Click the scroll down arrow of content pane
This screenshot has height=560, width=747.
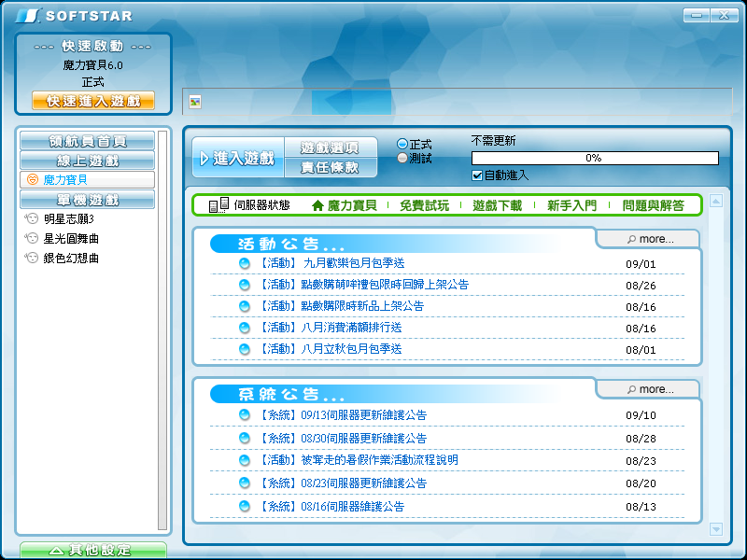715,529
